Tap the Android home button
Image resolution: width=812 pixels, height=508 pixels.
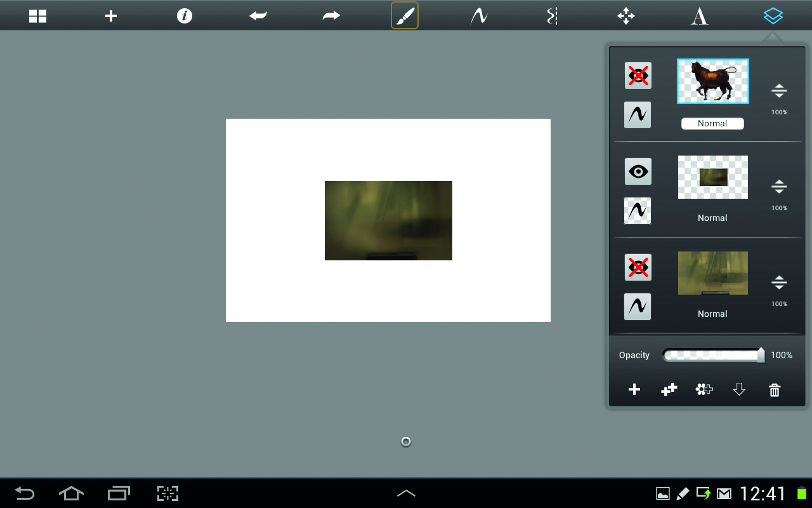point(71,493)
